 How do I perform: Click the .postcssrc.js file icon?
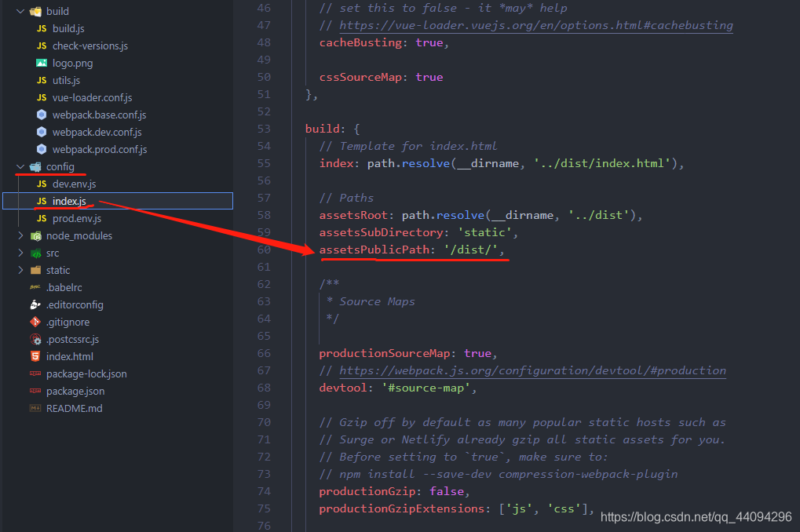click(x=35, y=339)
